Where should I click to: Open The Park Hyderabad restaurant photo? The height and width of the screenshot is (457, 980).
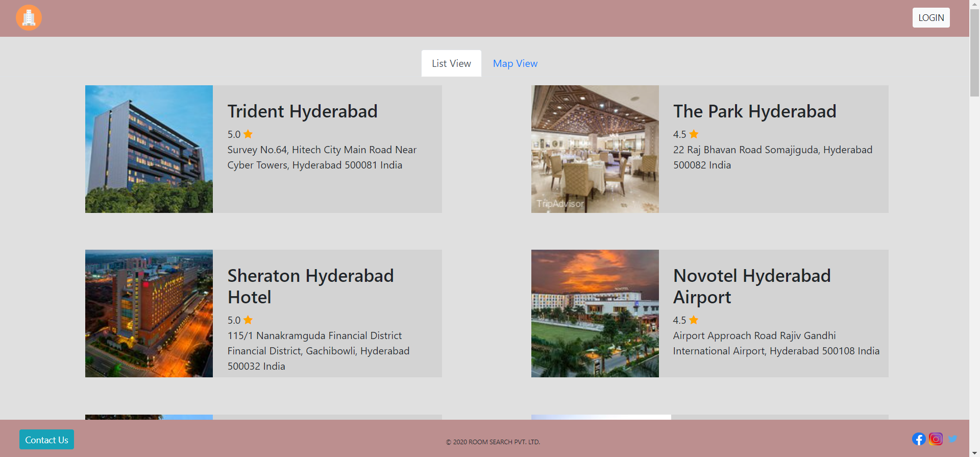(595, 149)
